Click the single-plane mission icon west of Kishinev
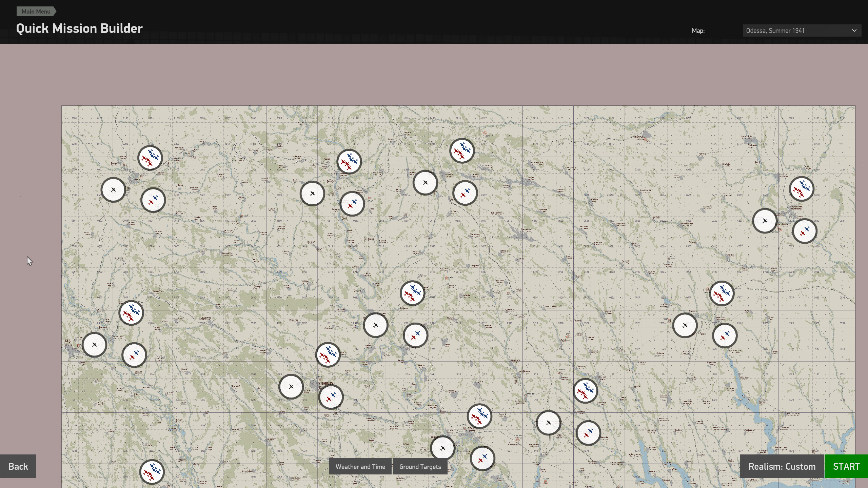 pos(291,386)
